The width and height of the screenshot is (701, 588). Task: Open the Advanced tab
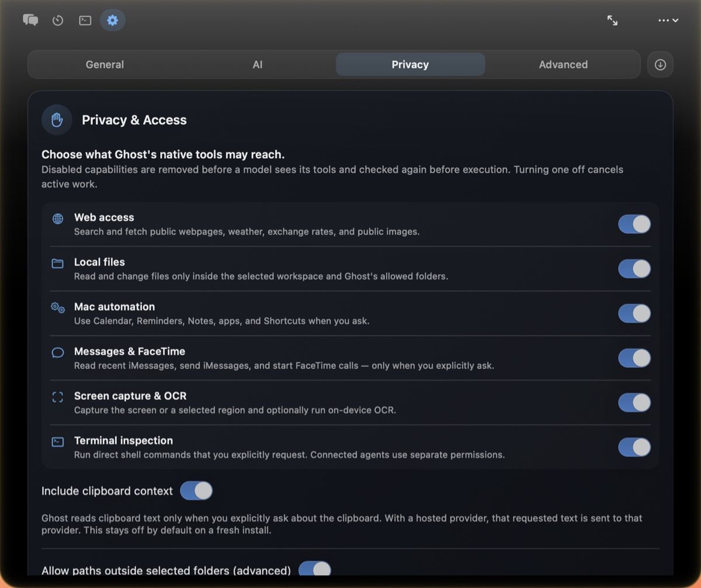tap(563, 64)
